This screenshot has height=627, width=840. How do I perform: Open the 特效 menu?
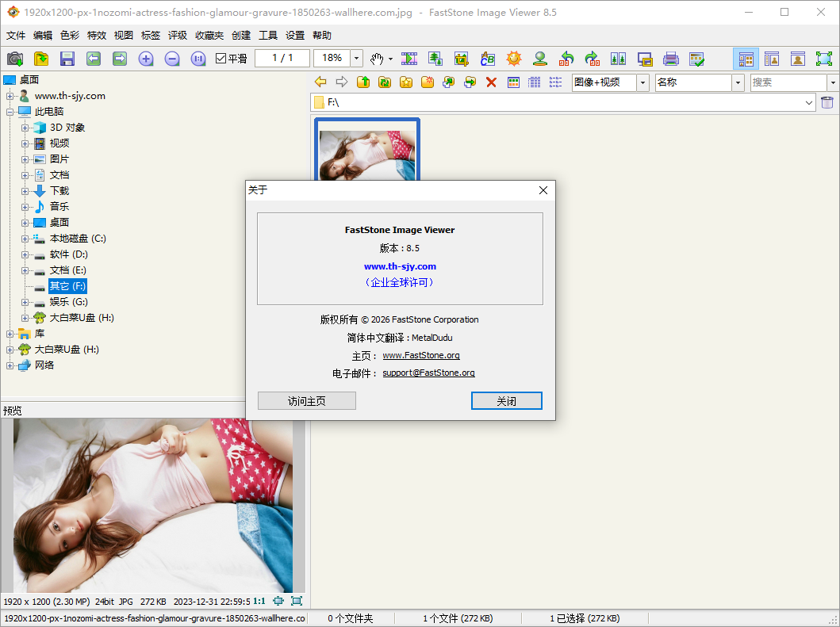97,36
